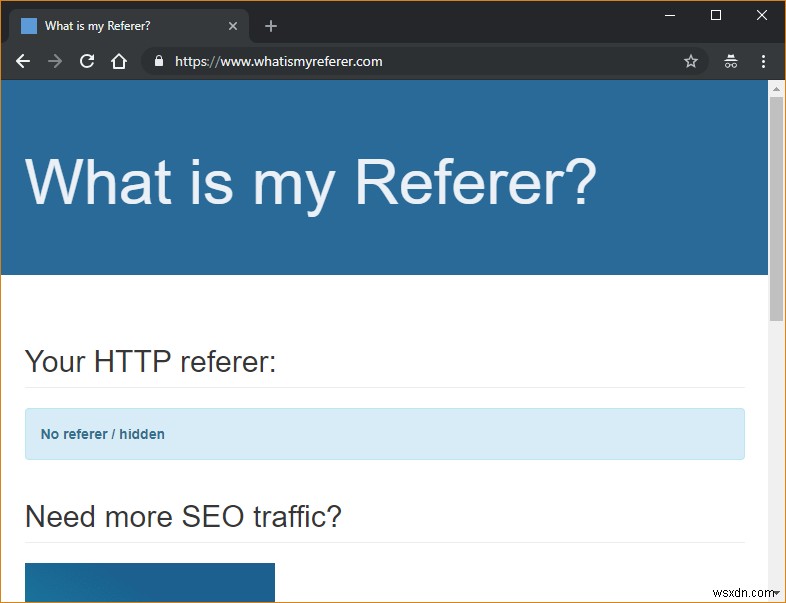
Task: Click the vertical scrollbar thumb
Action: coord(776,209)
